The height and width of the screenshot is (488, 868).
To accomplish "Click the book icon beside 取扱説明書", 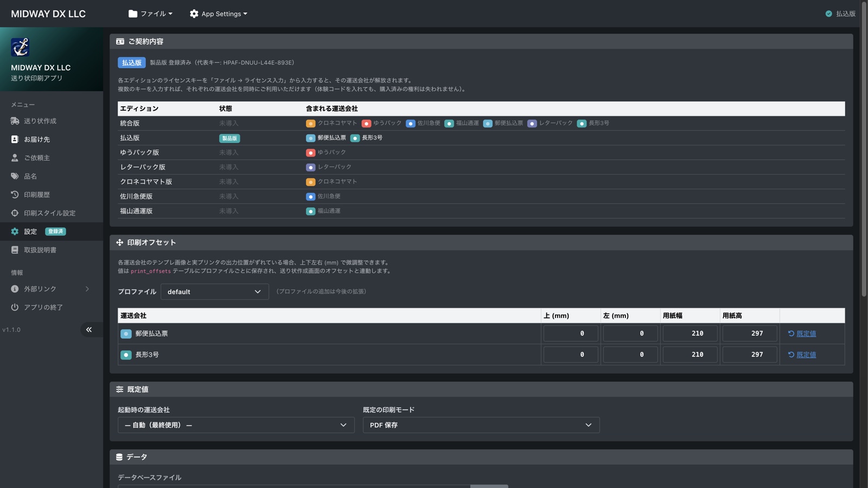I will [15, 250].
